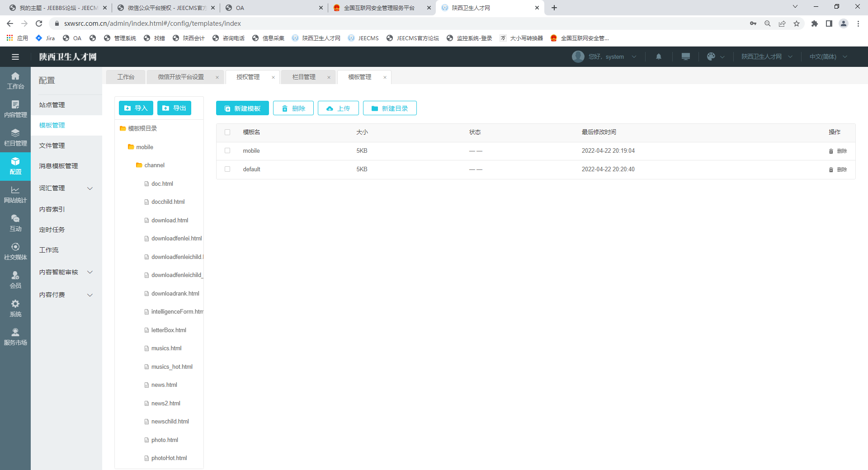Click the monitor icon in header

point(686,56)
